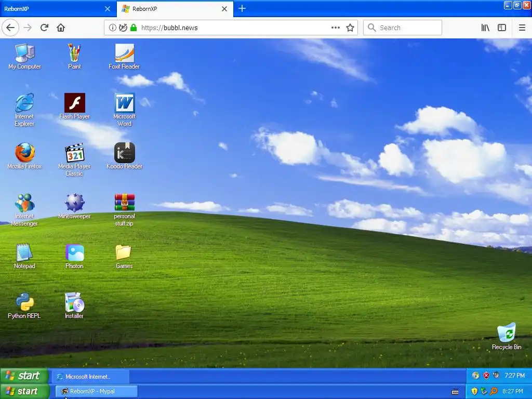Go forward with the browser forward arrow
Viewport: 532px width, 399px height.
coord(28,28)
